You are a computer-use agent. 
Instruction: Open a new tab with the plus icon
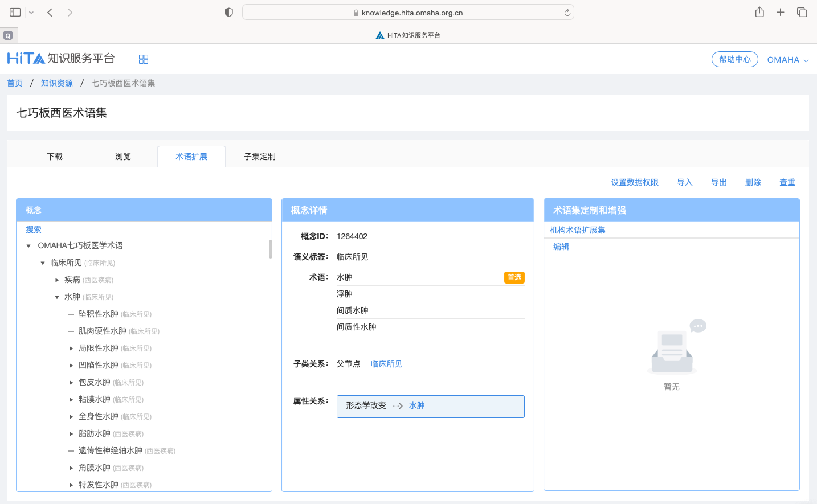point(781,13)
